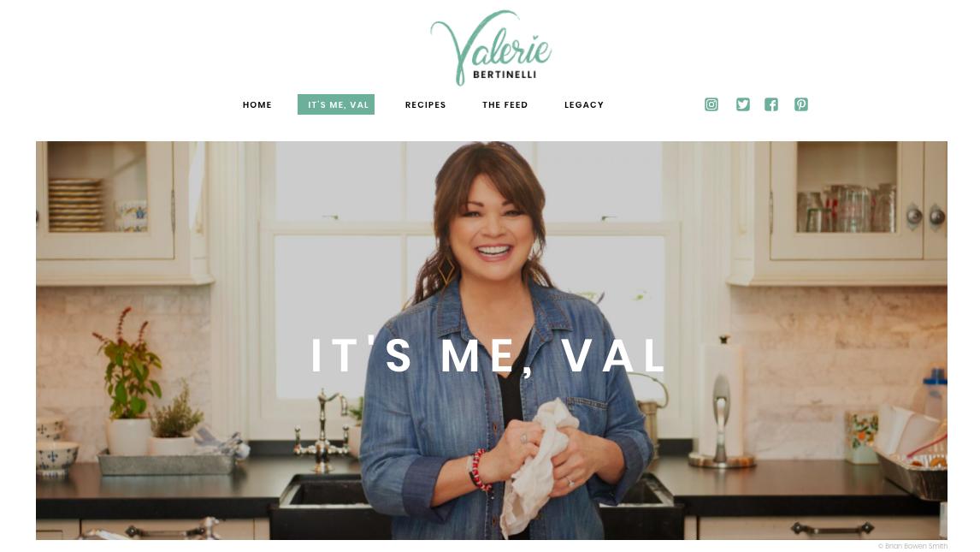Screen dimensions: 980x552
Task: Navigate to THE FEED page
Action: pos(505,105)
